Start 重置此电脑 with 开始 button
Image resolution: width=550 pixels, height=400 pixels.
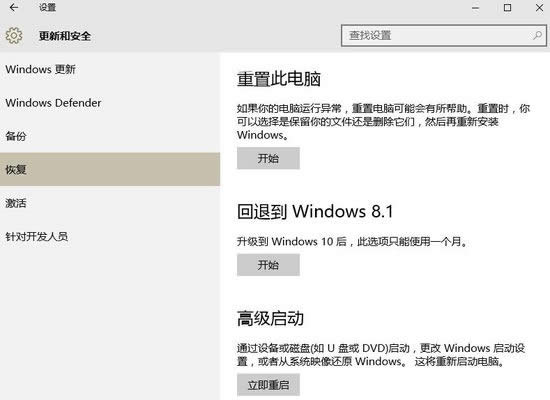click(x=268, y=158)
